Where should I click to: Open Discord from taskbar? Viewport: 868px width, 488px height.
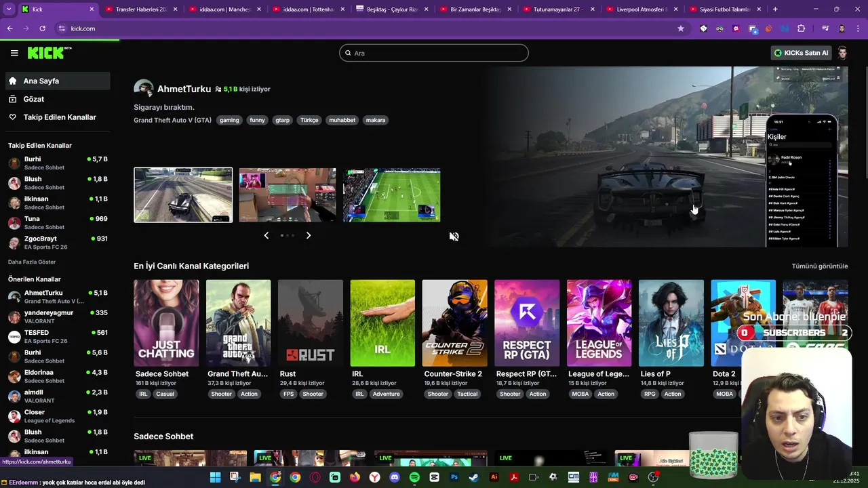click(x=395, y=477)
